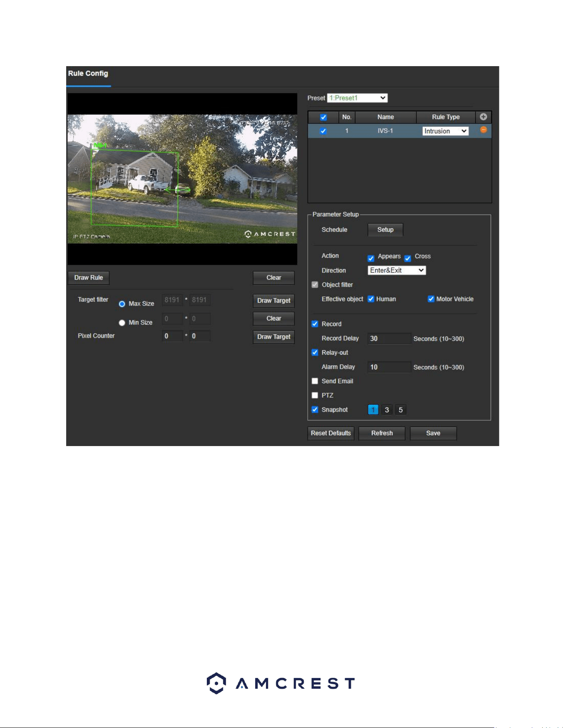Viewport: 563px width, 728px height.
Task: Add a new rule with the plus icon
Action: pyautogui.click(x=483, y=117)
